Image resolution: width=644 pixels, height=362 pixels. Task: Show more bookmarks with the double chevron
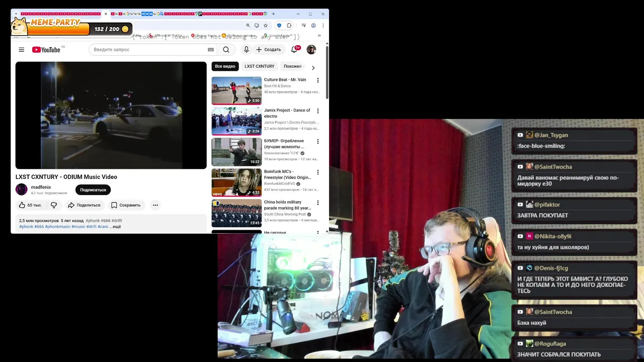pos(319,36)
